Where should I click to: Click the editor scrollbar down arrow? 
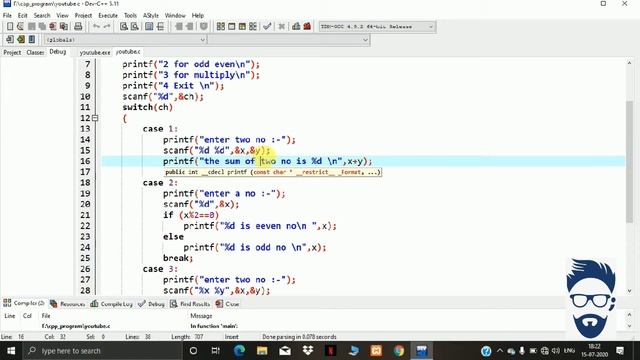click(629, 291)
